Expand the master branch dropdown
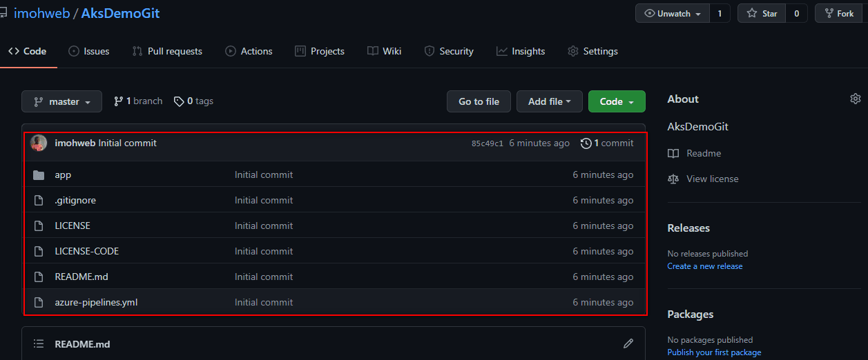 [61, 101]
